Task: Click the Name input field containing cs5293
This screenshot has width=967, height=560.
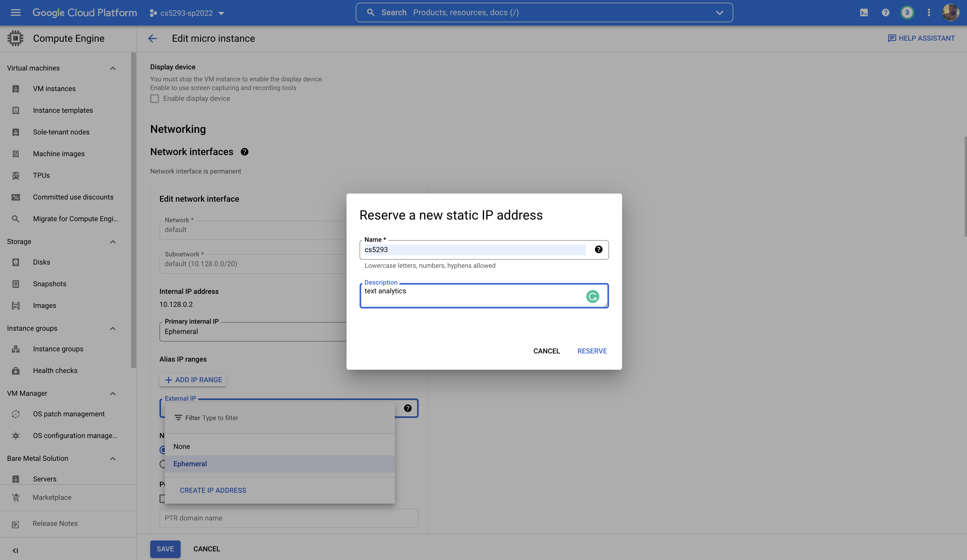Action: pos(474,250)
